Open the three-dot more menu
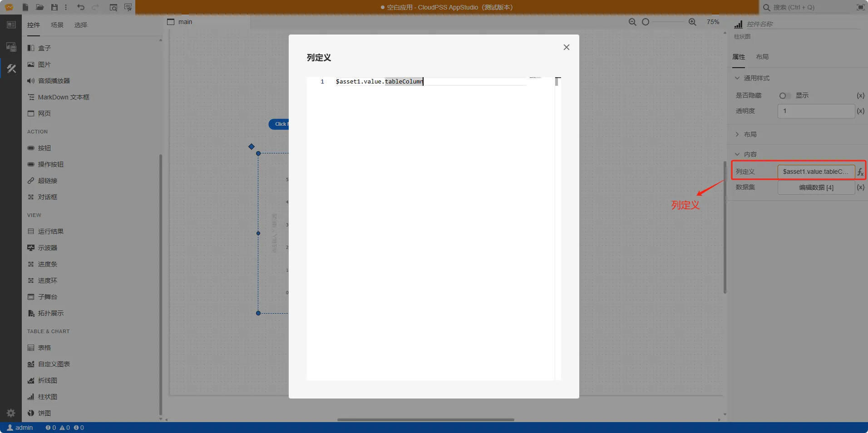The width and height of the screenshot is (868, 433). 66,7
